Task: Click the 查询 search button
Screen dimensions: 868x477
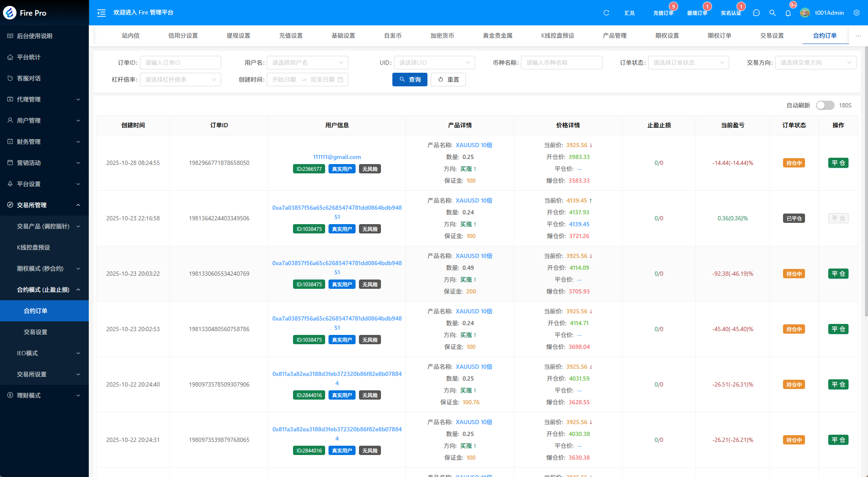Action: point(410,79)
